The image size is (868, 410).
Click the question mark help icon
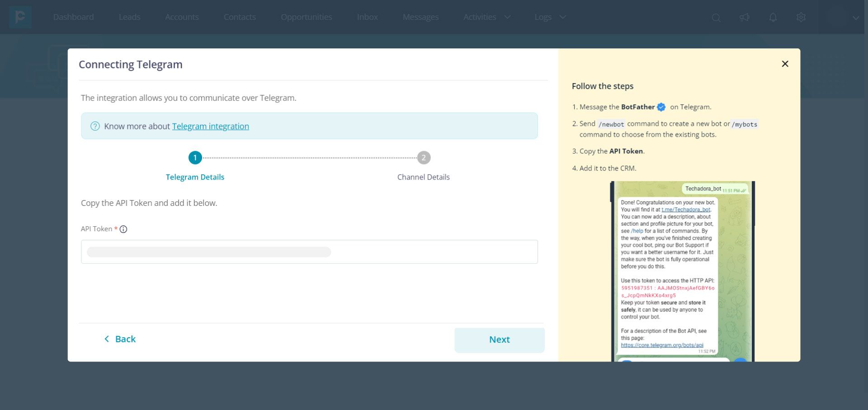pos(95,126)
